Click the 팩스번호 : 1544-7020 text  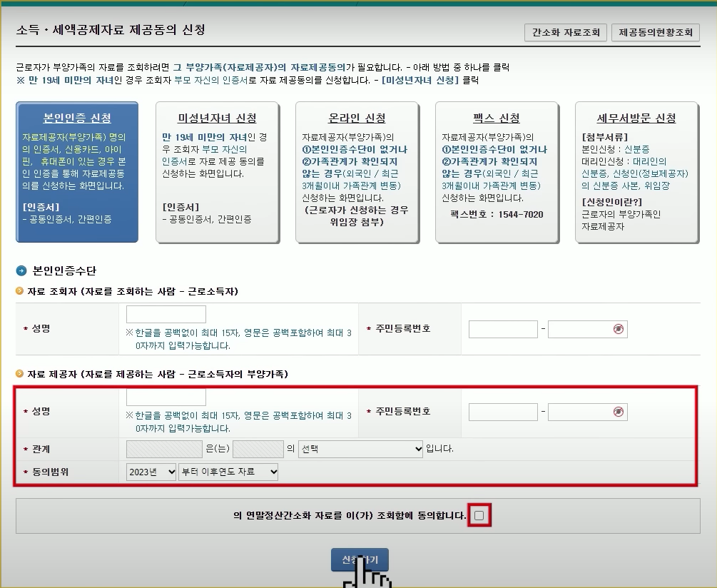click(x=497, y=215)
